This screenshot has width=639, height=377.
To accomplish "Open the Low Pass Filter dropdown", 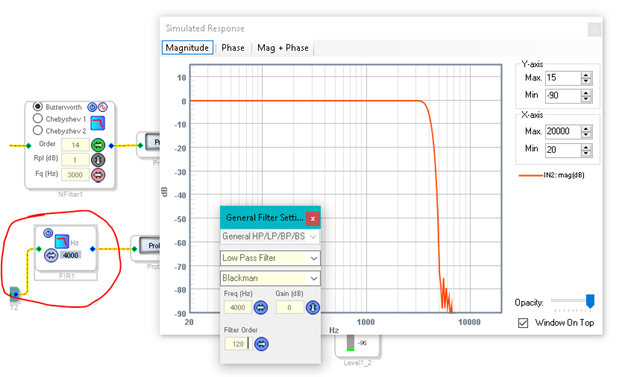I will pos(270,258).
